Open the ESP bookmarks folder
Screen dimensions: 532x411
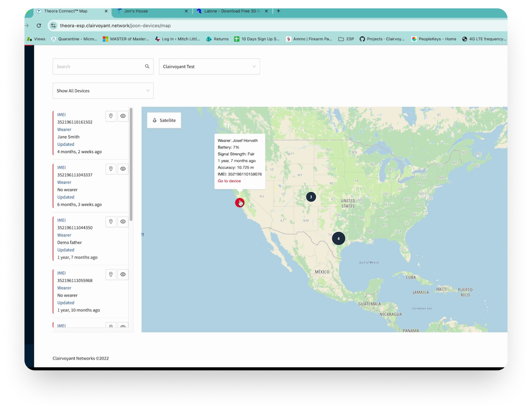(x=346, y=39)
